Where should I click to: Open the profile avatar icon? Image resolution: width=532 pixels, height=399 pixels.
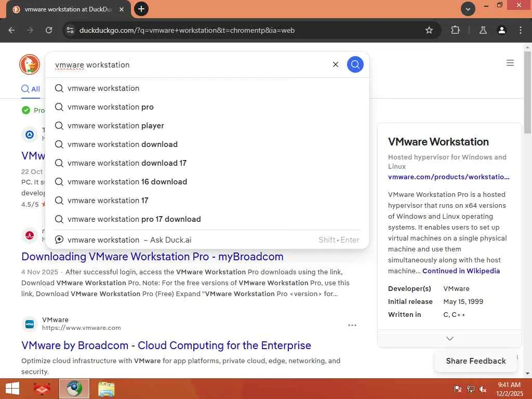point(501,30)
